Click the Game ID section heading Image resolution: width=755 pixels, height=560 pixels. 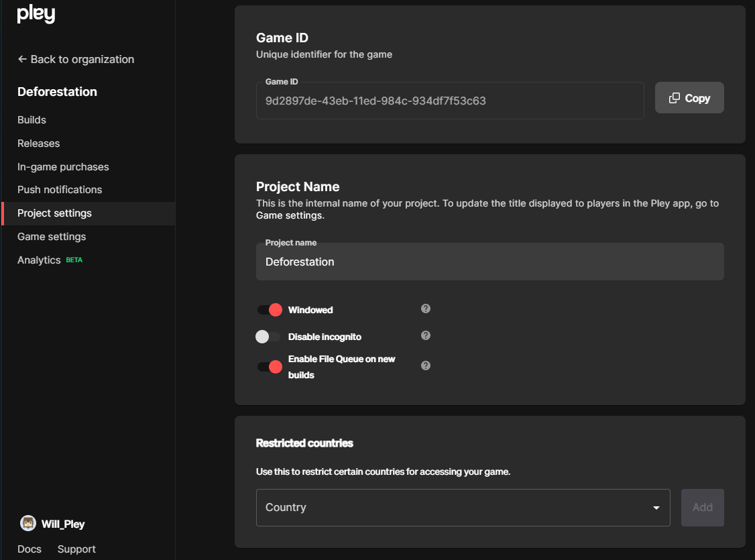(282, 38)
